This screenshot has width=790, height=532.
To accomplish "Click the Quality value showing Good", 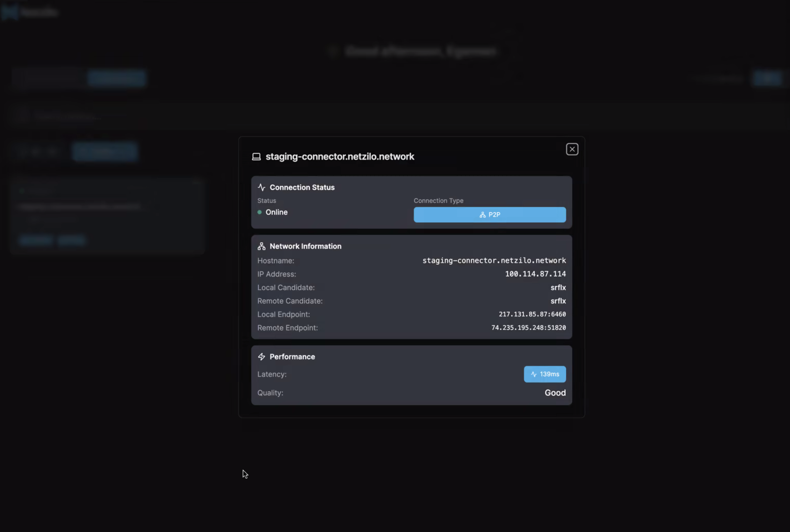I will click(x=555, y=393).
